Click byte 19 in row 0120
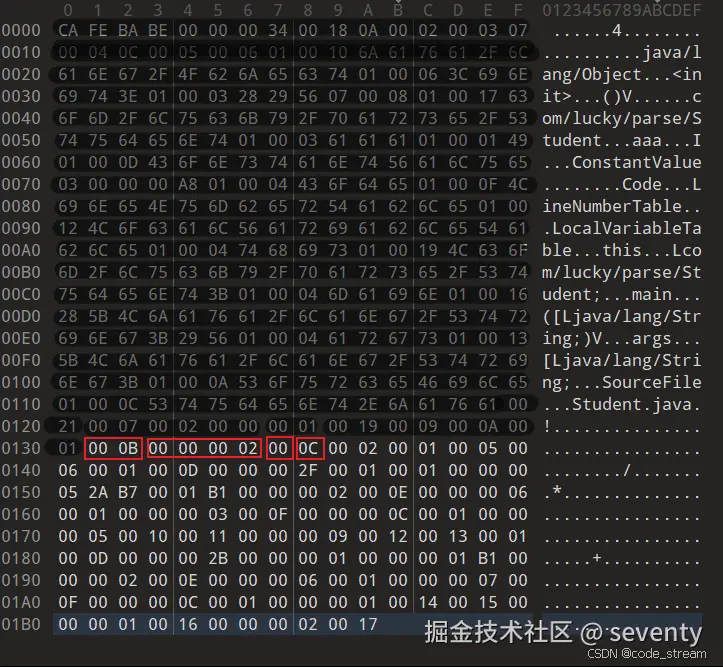 [x=368, y=426]
